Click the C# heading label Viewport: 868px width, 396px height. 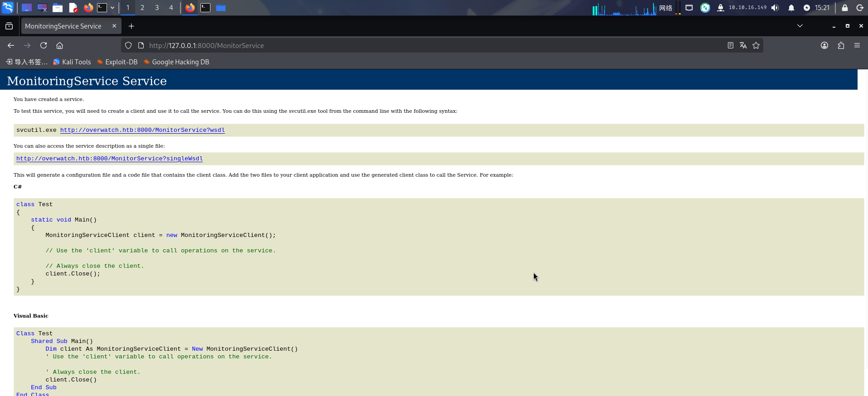pyautogui.click(x=18, y=187)
